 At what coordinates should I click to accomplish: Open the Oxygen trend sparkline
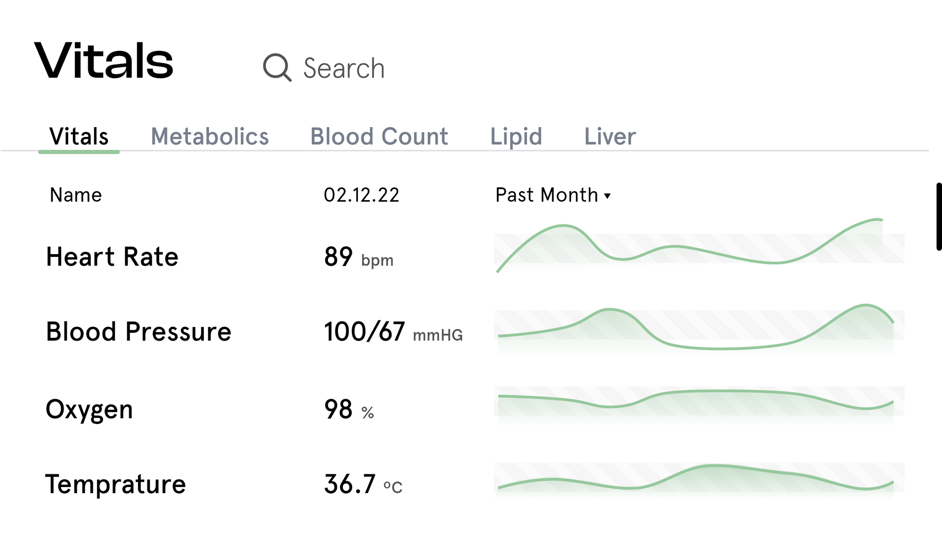point(699,404)
